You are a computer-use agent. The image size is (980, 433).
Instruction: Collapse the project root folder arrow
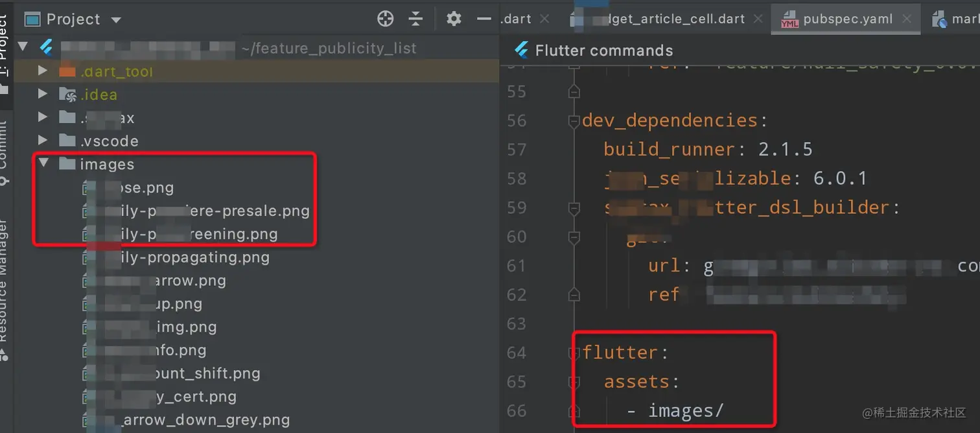pos(23,47)
